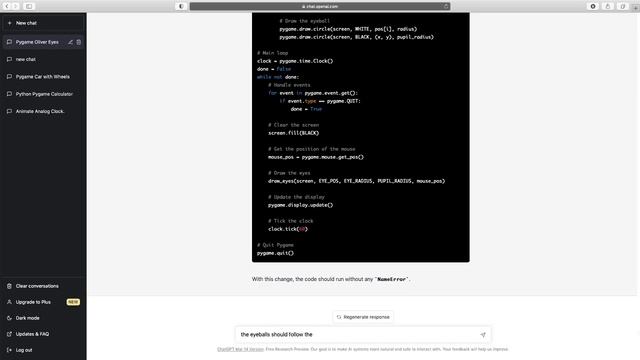Open Updates & FAQ

point(43,334)
